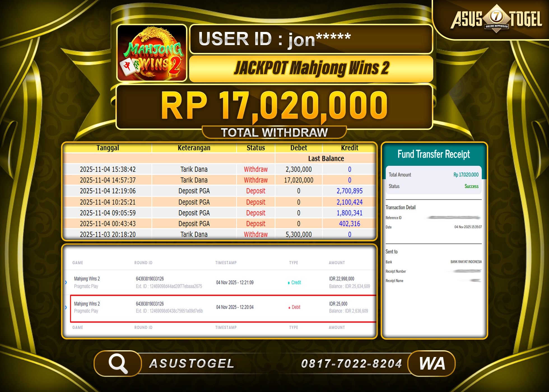The image size is (549, 392).
Task: Click the Fund Transfer Receipt header icon
Action: (x=434, y=154)
